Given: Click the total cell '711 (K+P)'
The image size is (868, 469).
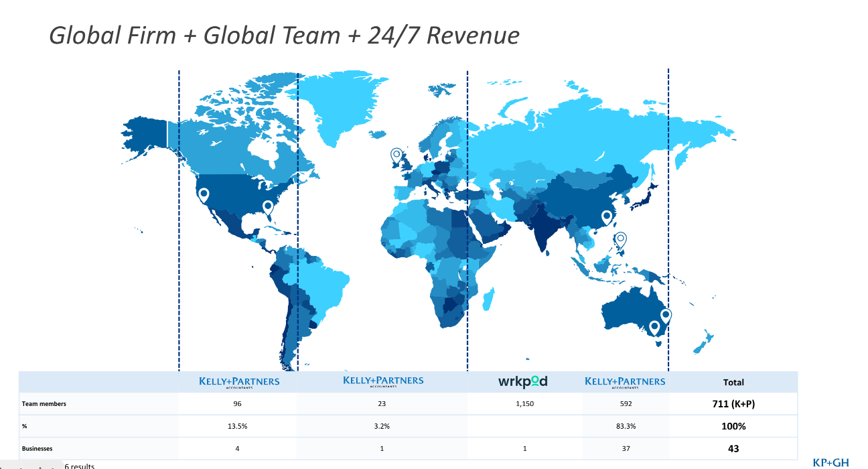Looking at the screenshot, I should 734,404.
